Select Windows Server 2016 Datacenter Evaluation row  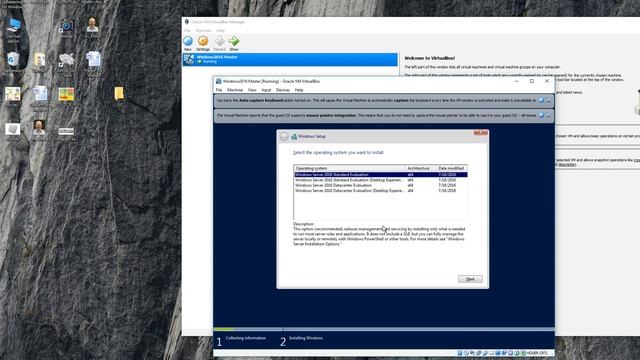pos(380,185)
